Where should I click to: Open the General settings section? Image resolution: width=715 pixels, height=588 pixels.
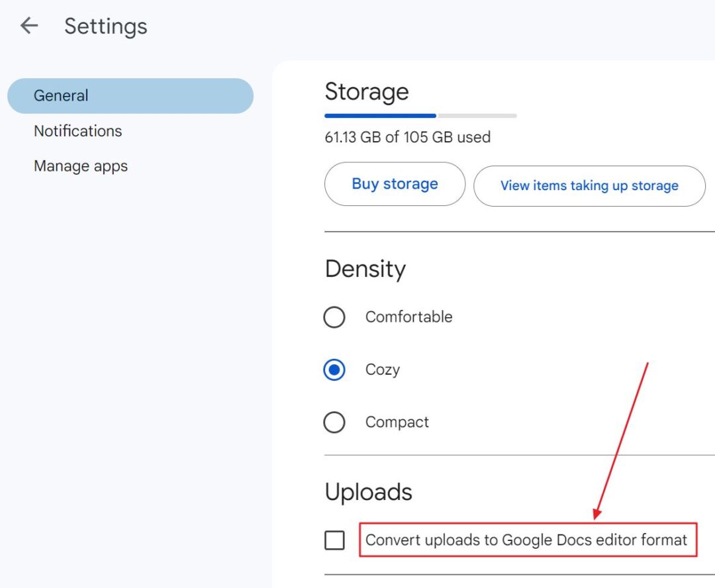pos(130,95)
